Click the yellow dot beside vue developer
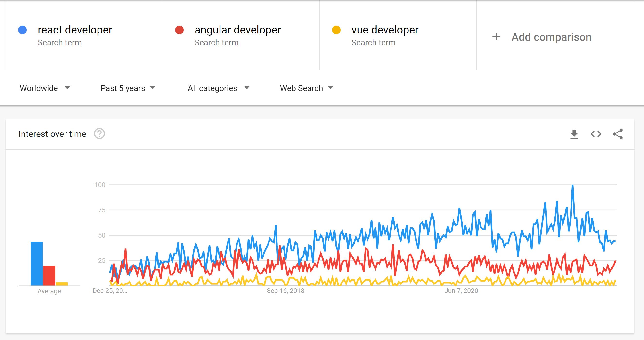Viewport: 644px width, 340px height. click(x=336, y=30)
